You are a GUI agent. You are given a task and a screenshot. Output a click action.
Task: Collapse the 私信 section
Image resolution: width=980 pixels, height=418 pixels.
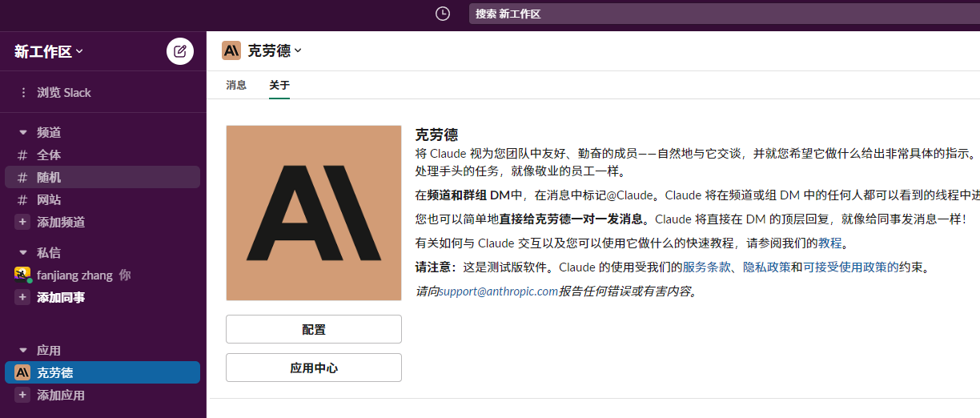pyautogui.click(x=22, y=252)
